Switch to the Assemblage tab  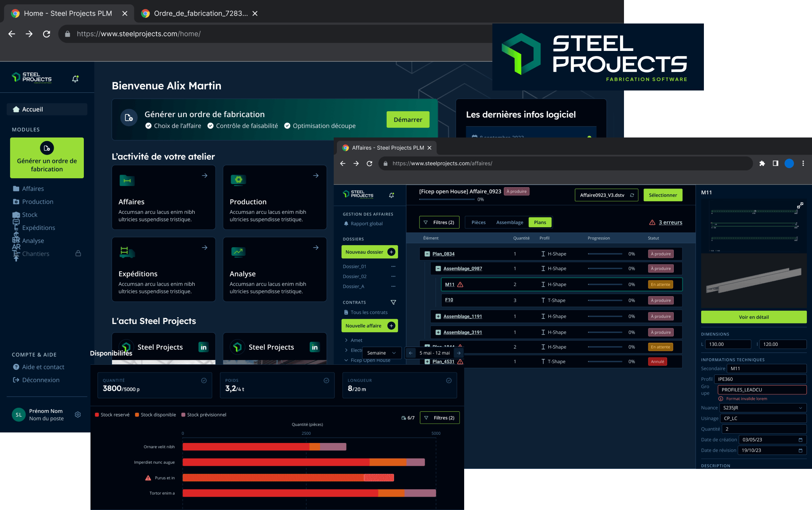(x=509, y=222)
